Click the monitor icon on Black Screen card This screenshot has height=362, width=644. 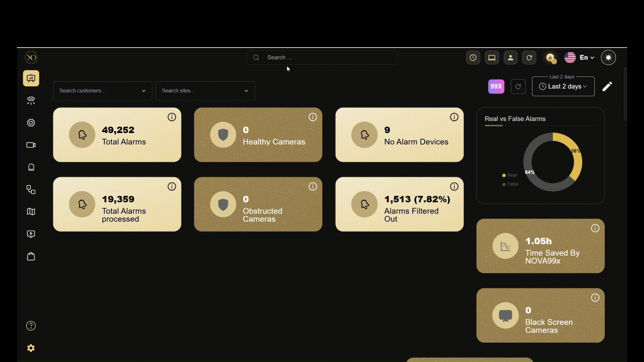pos(505,316)
